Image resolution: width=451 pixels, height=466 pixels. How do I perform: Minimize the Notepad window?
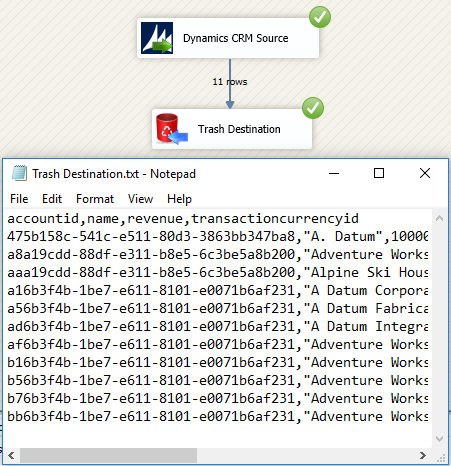click(334, 173)
